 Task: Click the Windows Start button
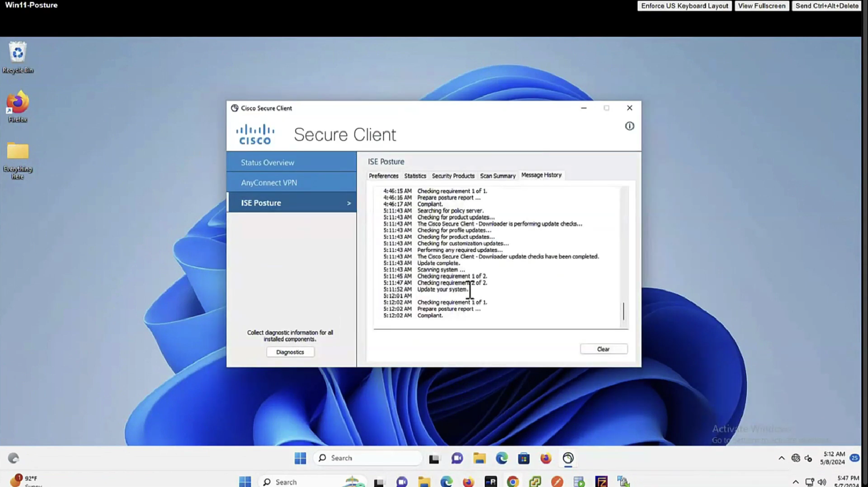coord(300,458)
